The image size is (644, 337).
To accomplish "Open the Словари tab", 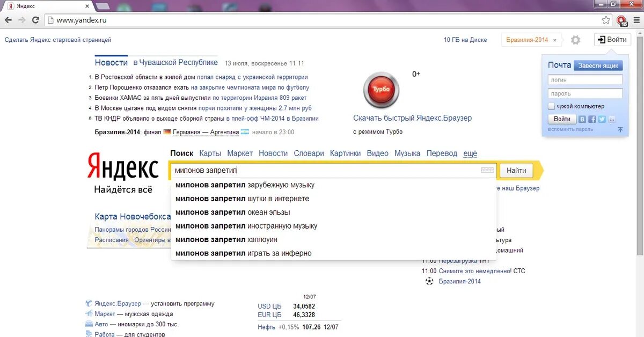I will (309, 153).
